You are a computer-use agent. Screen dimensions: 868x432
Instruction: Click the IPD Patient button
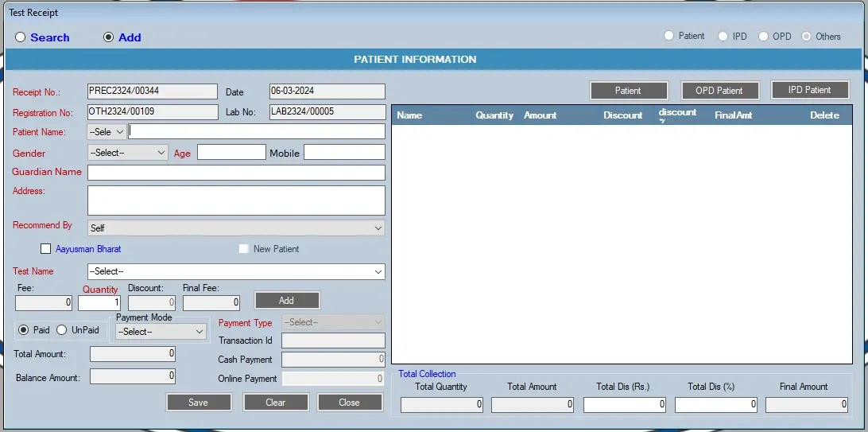pyautogui.click(x=809, y=90)
